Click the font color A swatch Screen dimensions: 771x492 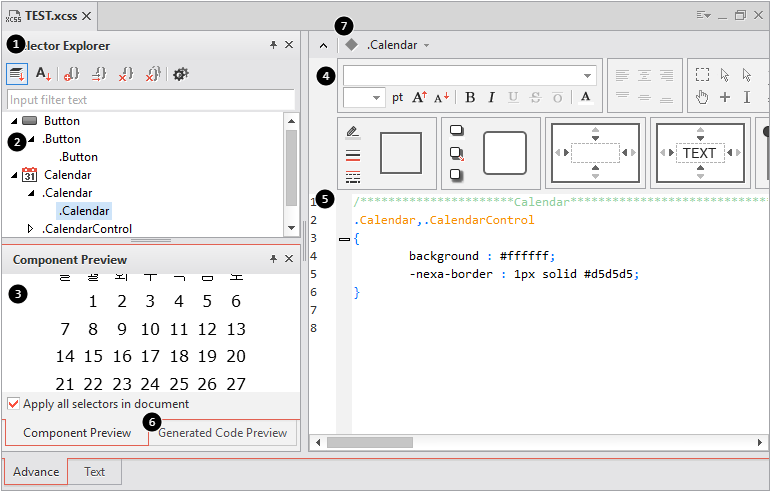coord(585,97)
